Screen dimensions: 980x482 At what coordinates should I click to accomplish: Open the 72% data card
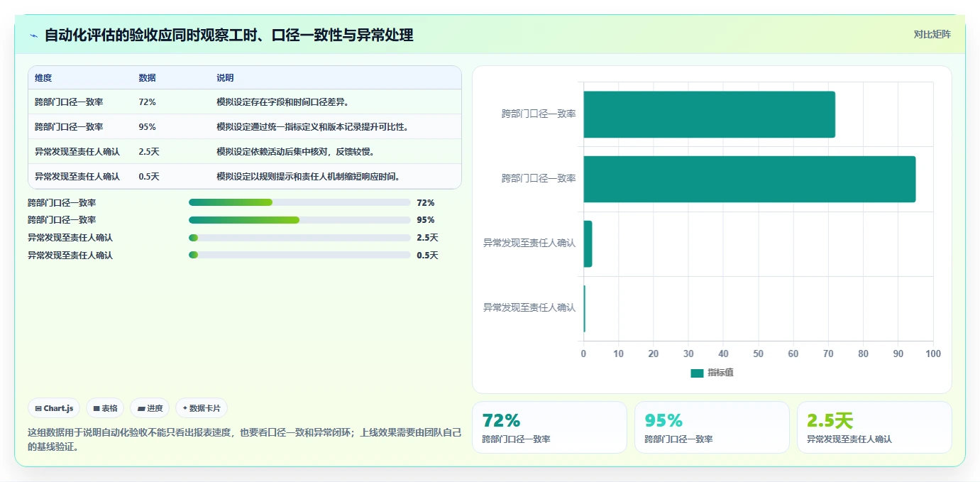pyautogui.click(x=549, y=427)
